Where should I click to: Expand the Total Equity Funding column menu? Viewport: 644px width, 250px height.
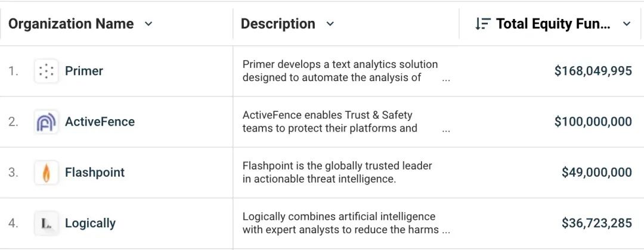coord(626,24)
